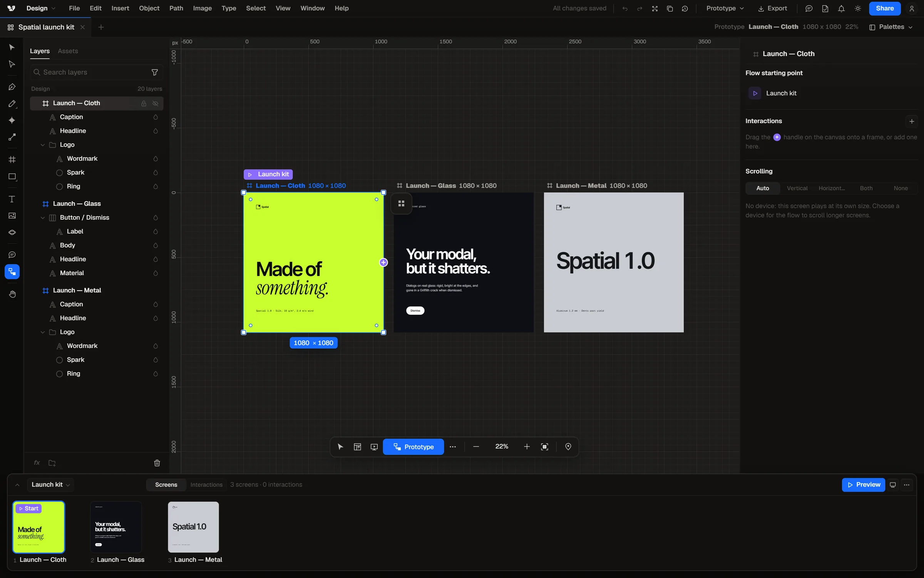Click the Prototype button in bottom toolbar
The width and height of the screenshot is (924, 578).
[x=413, y=447]
